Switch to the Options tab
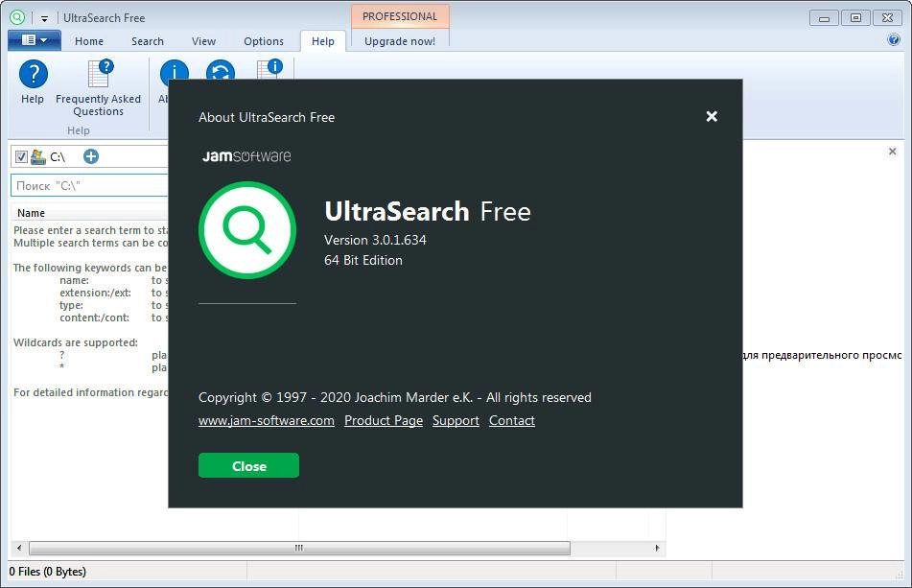Viewport: 912px width, 588px height. click(264, 41)
